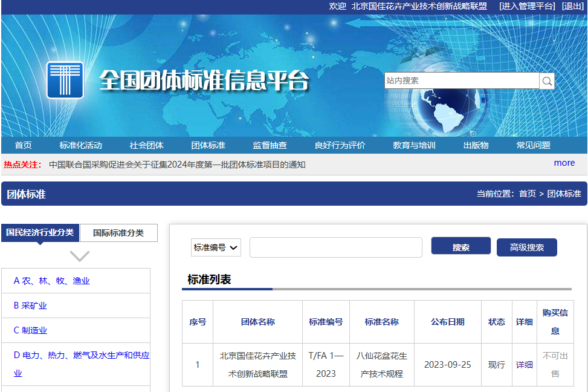
Task: Click the 搜索 button
Action: [461, 247]
